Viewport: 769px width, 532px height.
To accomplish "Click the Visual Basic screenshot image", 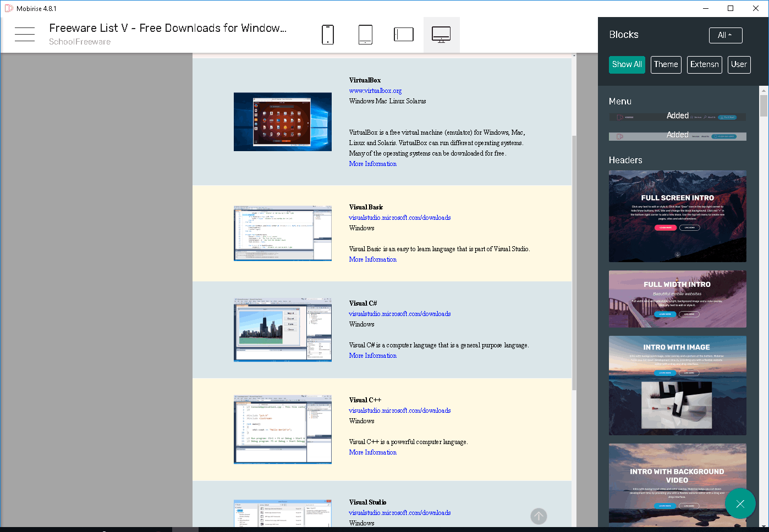I will 283,234.
